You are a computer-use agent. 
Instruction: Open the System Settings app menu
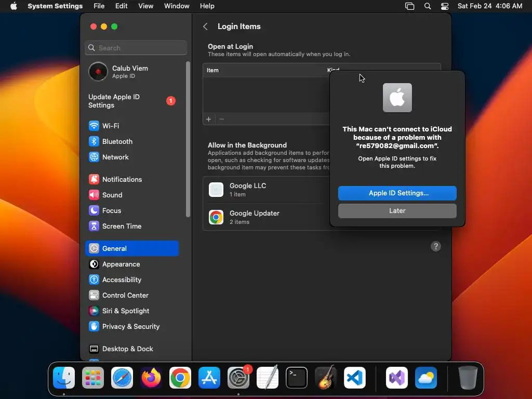(55, 6)
